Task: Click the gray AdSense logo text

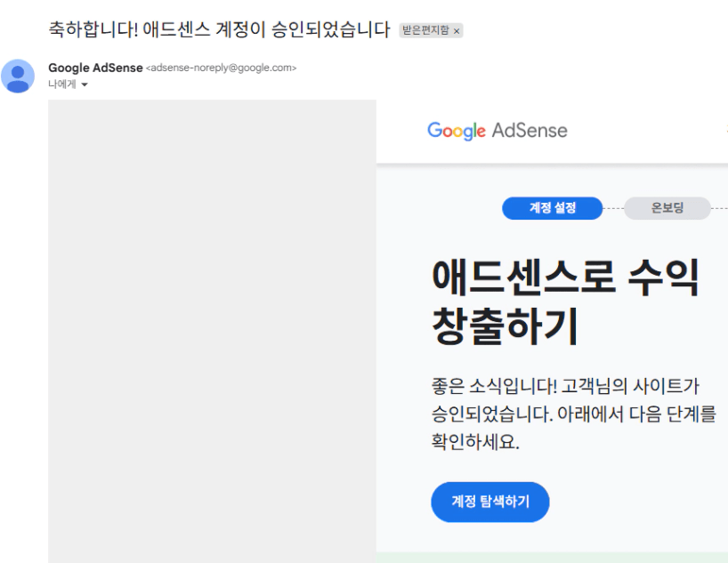Action: pyautogui.click(x=530, y=131)
